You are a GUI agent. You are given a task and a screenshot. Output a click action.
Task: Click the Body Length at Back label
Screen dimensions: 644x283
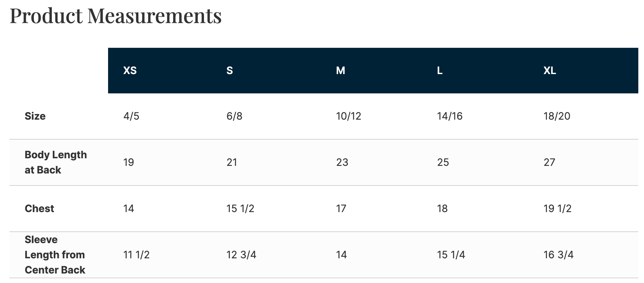[x=56, y=162]
